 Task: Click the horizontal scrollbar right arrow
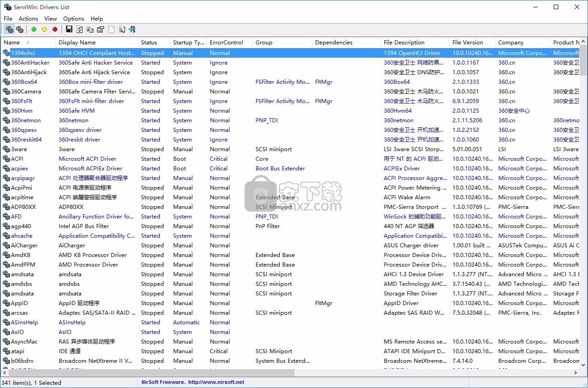tap(576, 373)
